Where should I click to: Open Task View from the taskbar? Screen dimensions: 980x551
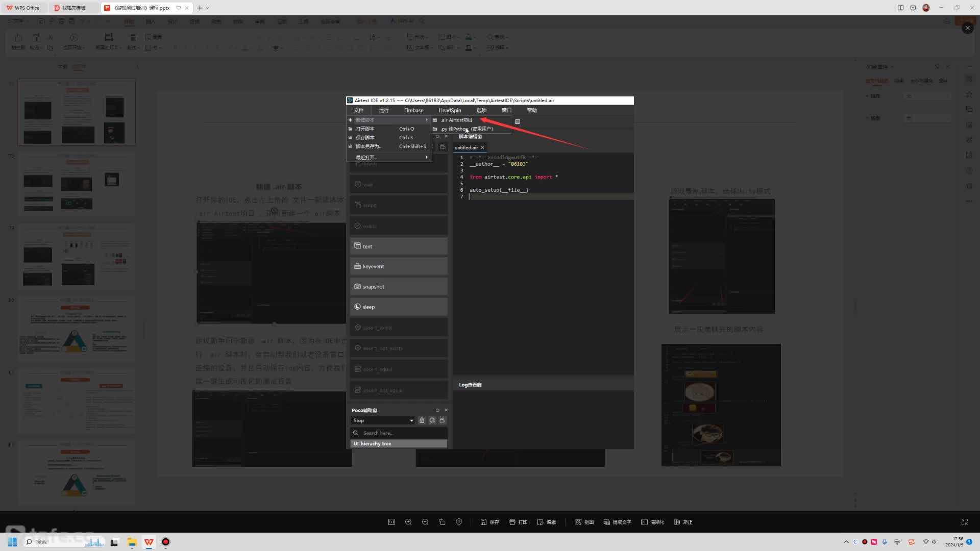click(x=114, y=542)
